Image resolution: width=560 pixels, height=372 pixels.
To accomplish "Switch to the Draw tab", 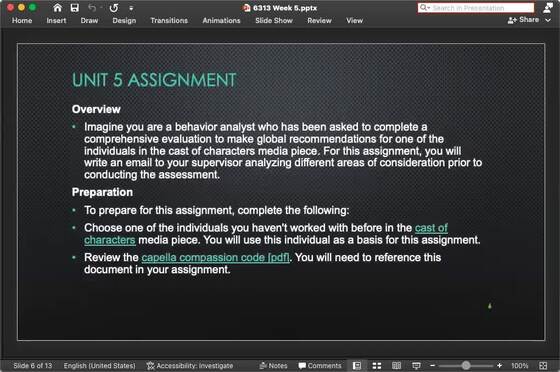I will pyautogui.click(x=89, y=21).
